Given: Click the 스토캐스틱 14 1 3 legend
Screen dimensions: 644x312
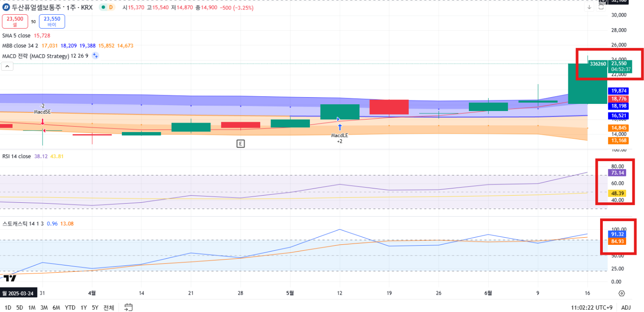Looking at the screenshot, I should [x=23, y=223].
